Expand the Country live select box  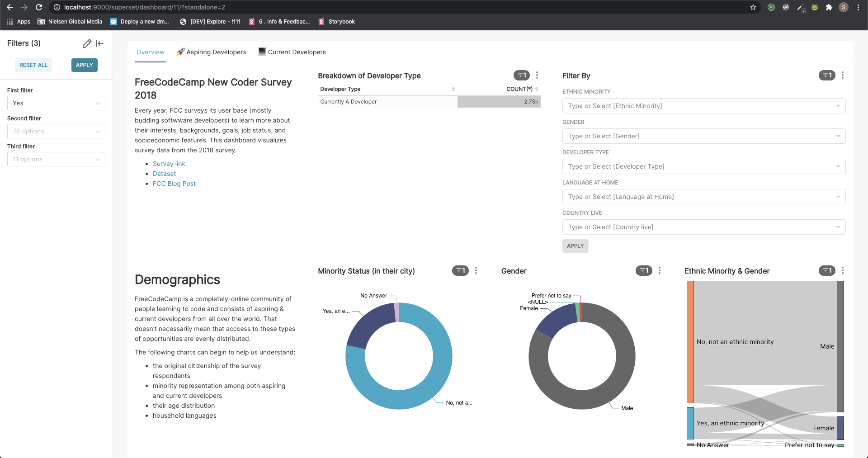[x=704, y=227]
